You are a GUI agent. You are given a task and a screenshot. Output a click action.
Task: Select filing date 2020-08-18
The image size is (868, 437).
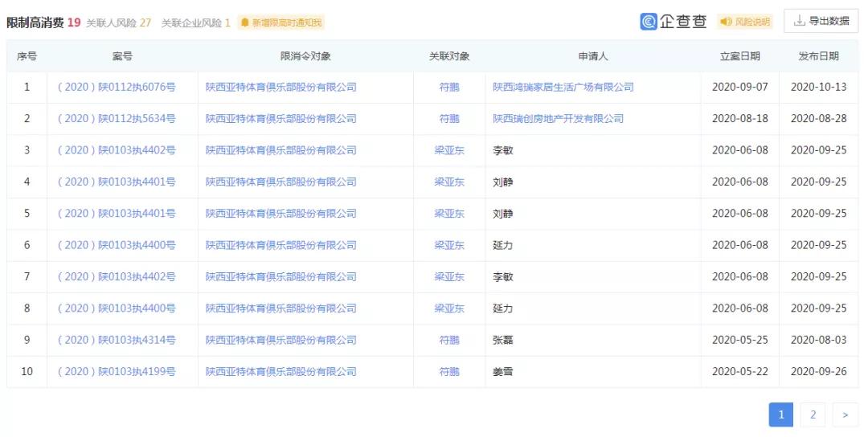(x=740, y=118)
